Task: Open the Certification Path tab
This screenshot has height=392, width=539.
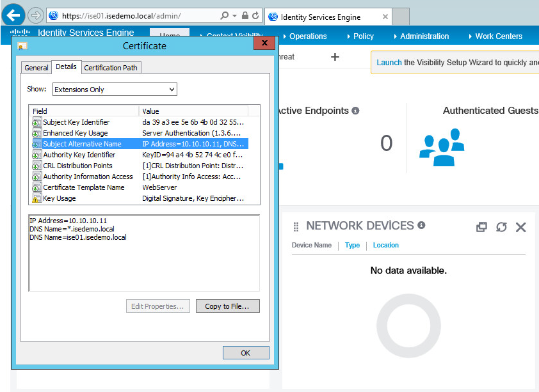Action: tap(111, 68)
